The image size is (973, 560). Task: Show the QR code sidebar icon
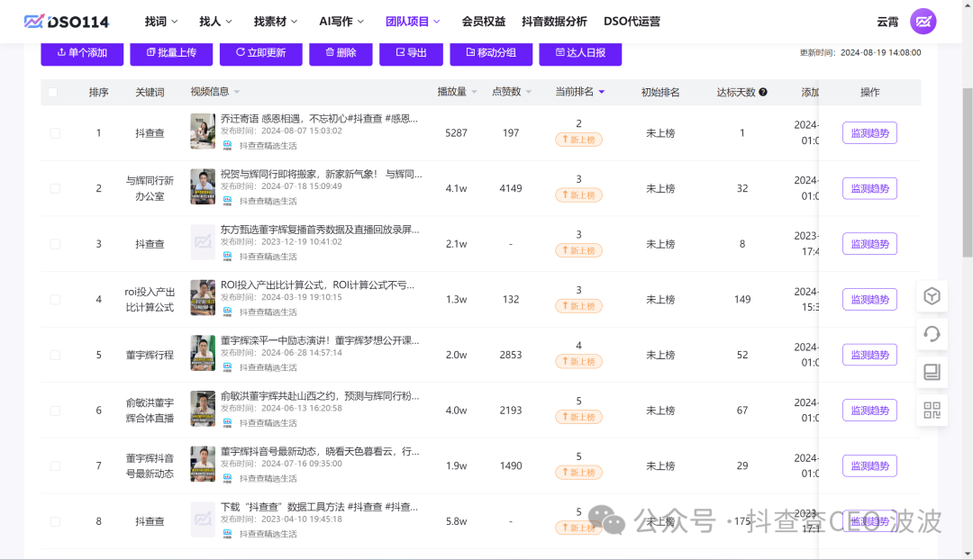(x=932, y=410)
